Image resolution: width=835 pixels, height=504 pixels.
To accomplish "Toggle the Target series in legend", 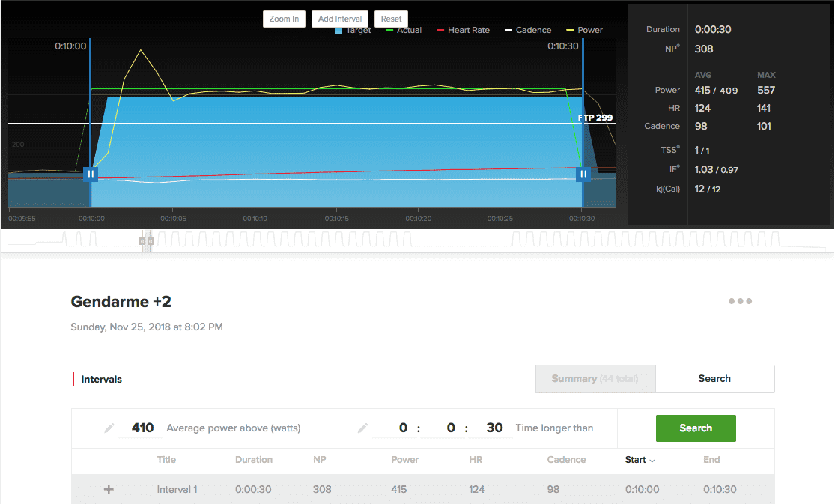I will tap(353, 31).
